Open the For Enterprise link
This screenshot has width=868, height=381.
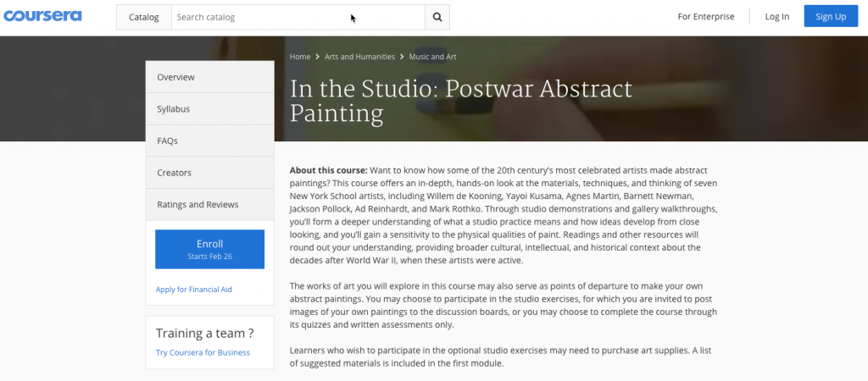[706, 17]
